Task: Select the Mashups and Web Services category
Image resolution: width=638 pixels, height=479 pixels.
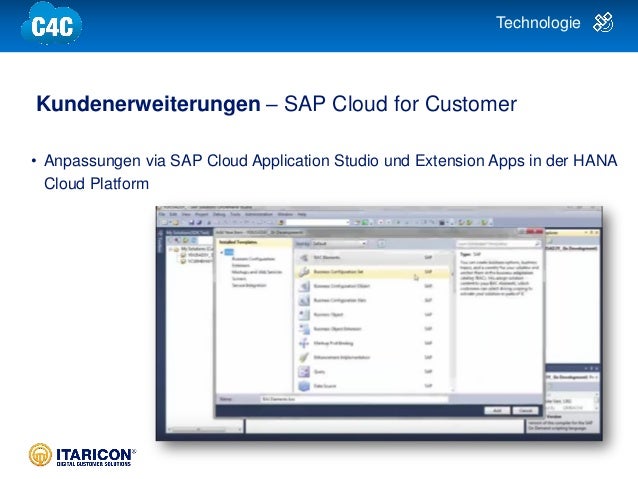Action: (x=257, y=272)
